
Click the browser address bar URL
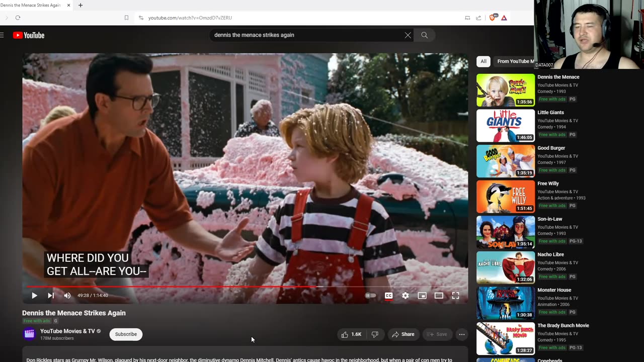coord(190,18)
